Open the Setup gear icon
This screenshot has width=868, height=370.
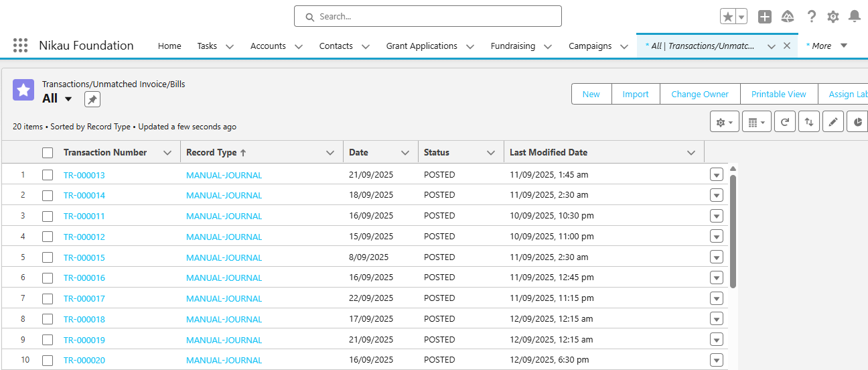coord(833,17)
